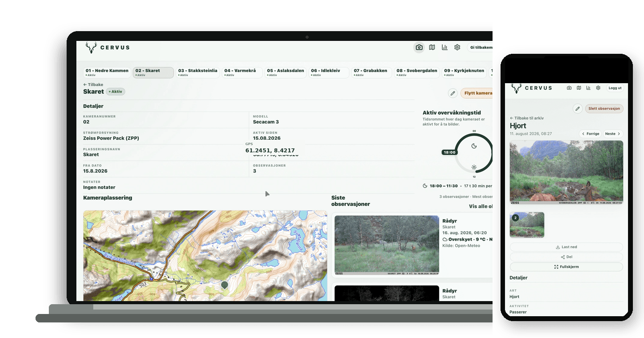Viewport: 644px width, 338px height.
Task: Tap the camera icon in phone header
Action: pyautogui.click(x=569, y=88)
